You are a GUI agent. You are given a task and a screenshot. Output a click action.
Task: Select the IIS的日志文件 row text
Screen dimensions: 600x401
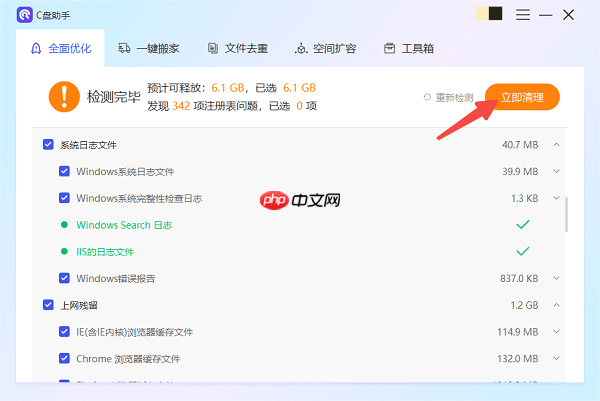coord(105,252)
